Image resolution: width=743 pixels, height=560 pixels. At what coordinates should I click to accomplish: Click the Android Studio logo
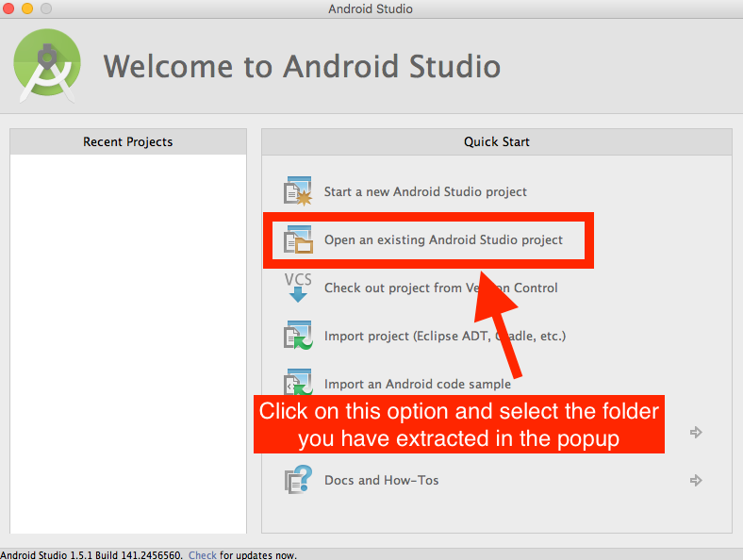tap(47, 65)
